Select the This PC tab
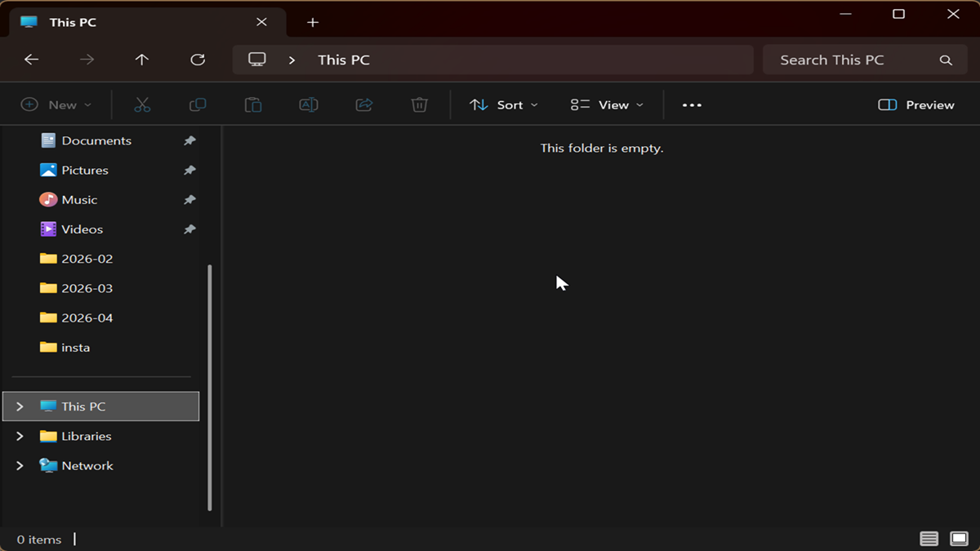This screenshot has height=551, width=980. [147, 22]
